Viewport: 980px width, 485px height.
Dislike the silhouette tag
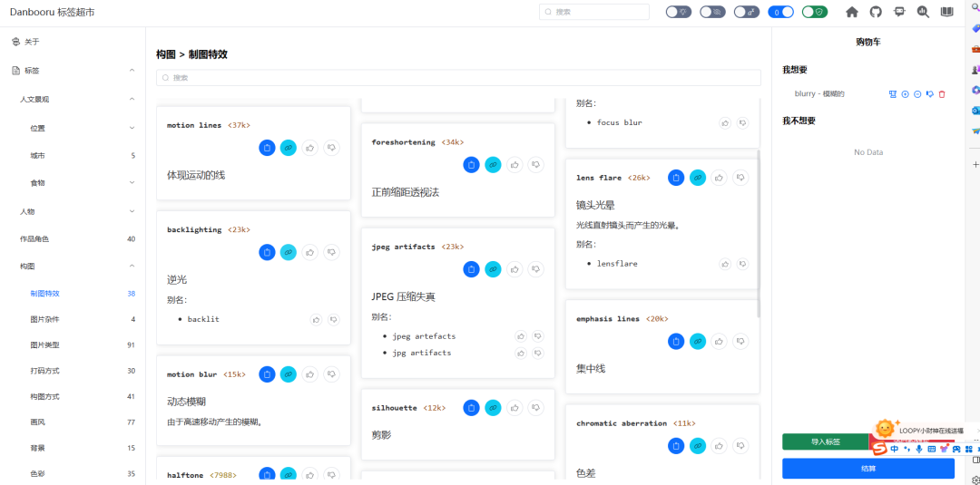(535, 408)
